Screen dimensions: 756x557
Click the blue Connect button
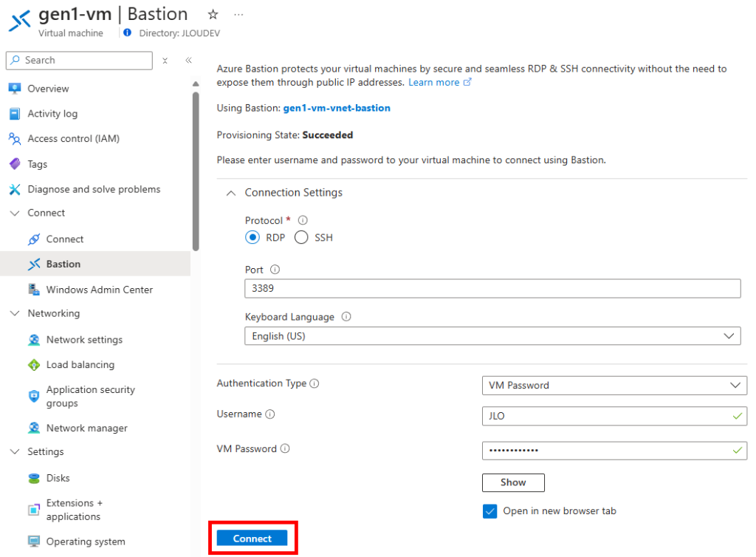252,539
